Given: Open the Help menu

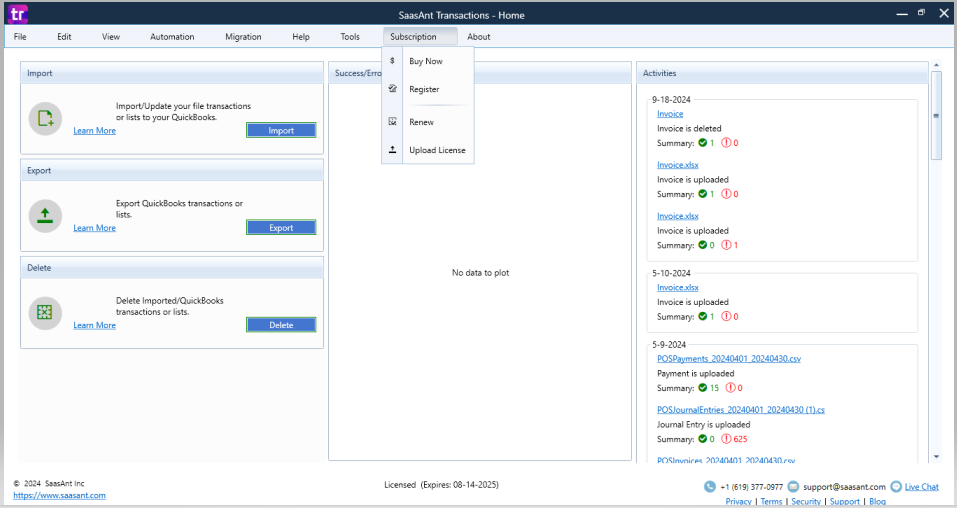Looking at the screenshot, I should [301, 37].
